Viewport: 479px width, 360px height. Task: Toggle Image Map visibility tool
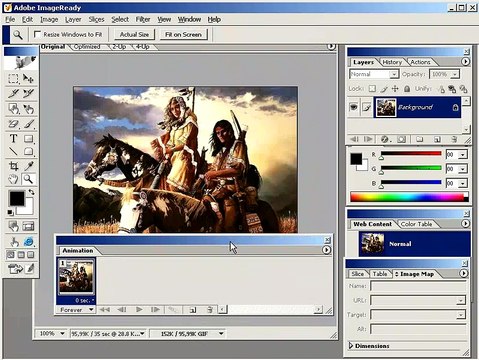pos(13,226)
